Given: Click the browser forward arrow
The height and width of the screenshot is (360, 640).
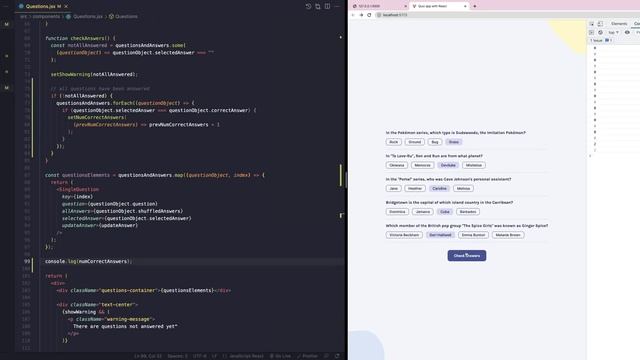Looking at the screenshot, I should (361, 15).
